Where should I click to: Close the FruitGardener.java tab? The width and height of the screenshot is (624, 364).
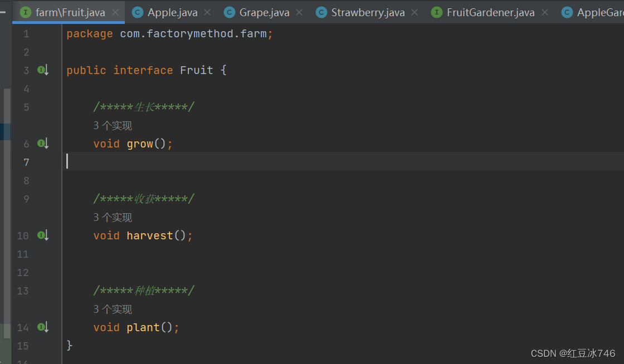click(545, 12)
